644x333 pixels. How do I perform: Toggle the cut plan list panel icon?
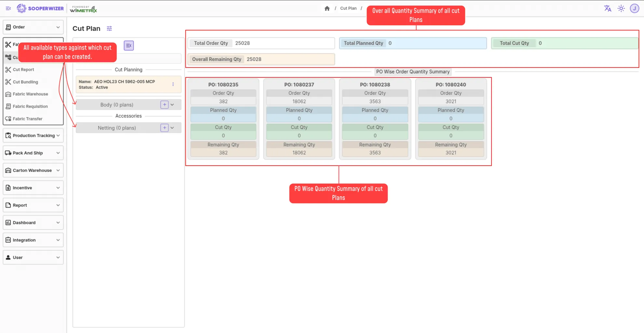pyautogui.click(x=129, y=45)
